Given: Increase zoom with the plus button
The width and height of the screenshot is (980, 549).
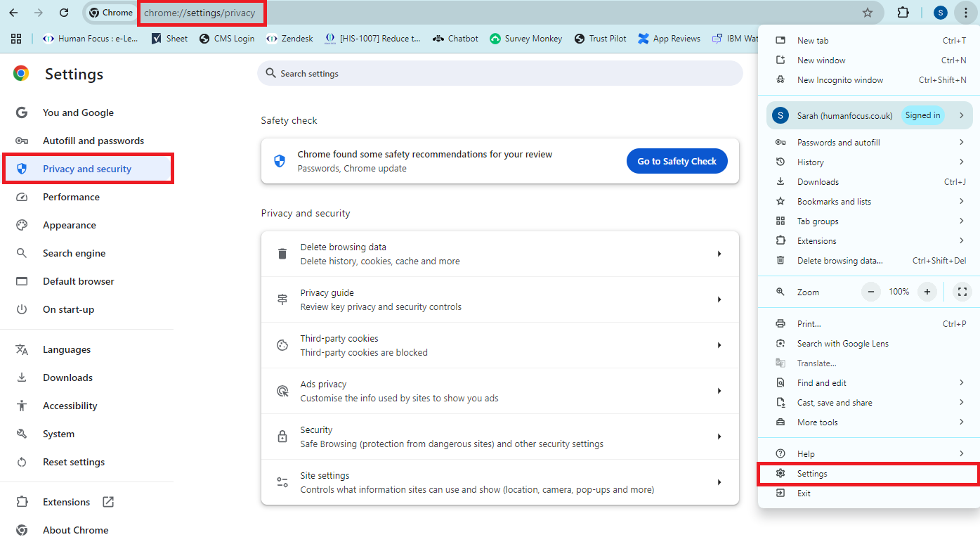Looking at the screenshot, I should tap(927, 292).
